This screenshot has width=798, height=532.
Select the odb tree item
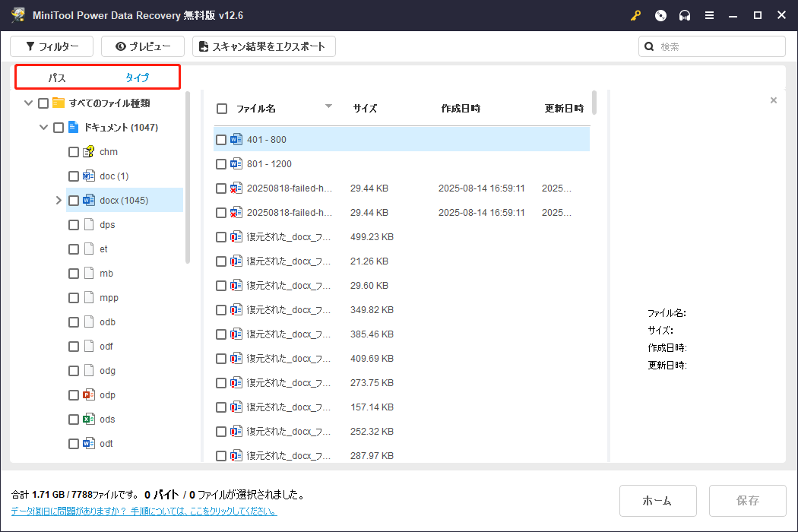tap(107, 321)
